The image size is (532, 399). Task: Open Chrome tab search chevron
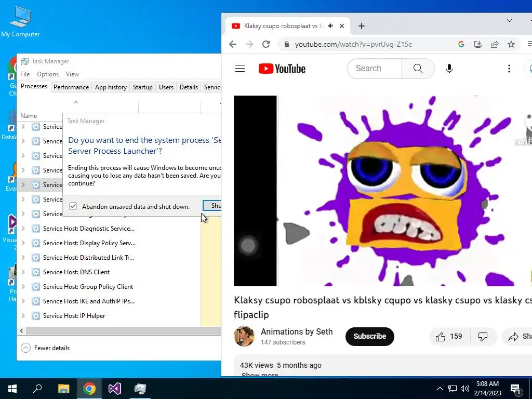pyautogui.click(x=509, y=20)
